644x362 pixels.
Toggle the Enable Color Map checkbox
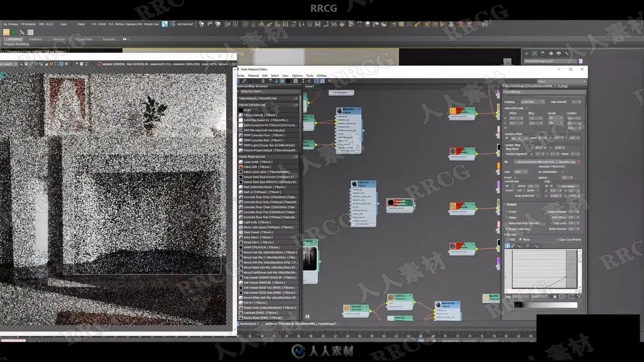coord(506,228)
